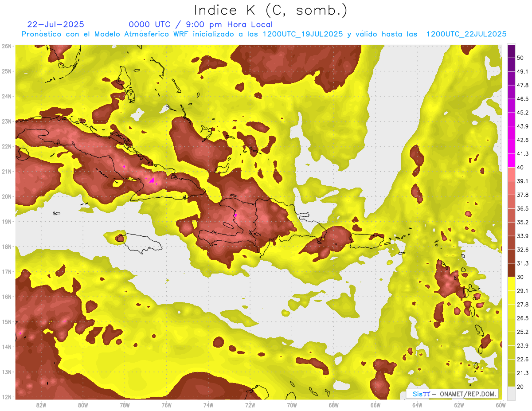Click the colorbar label "41.3"
The width and height of the screenshot is (532, 411).
pyautogui.click(x=523, y=154)
